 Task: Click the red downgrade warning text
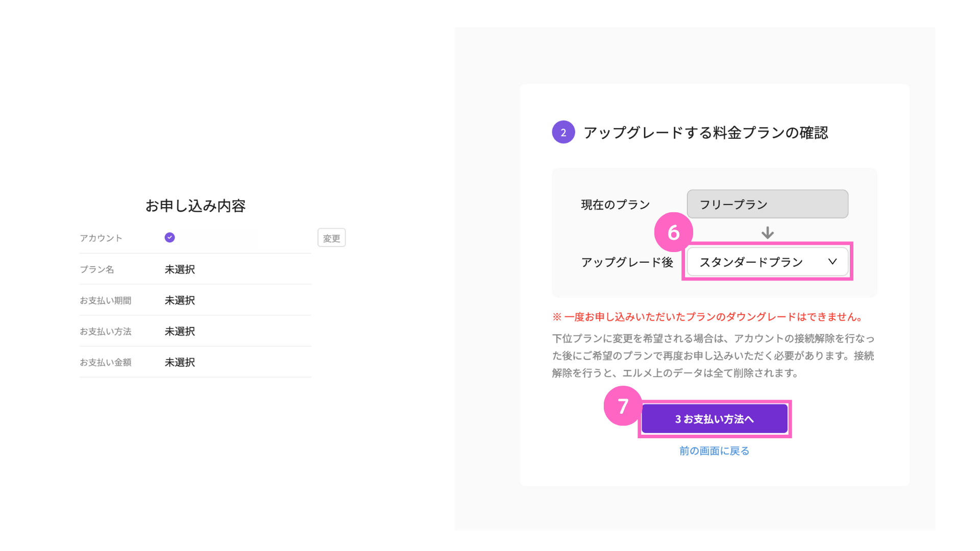[x=708, y=317]
